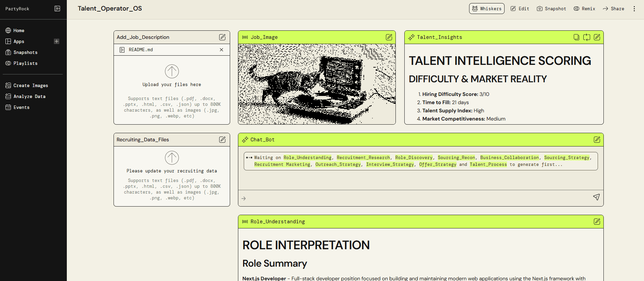Remove the README.md file
Screen dimensions: 644x281
(x=222, y=50)
